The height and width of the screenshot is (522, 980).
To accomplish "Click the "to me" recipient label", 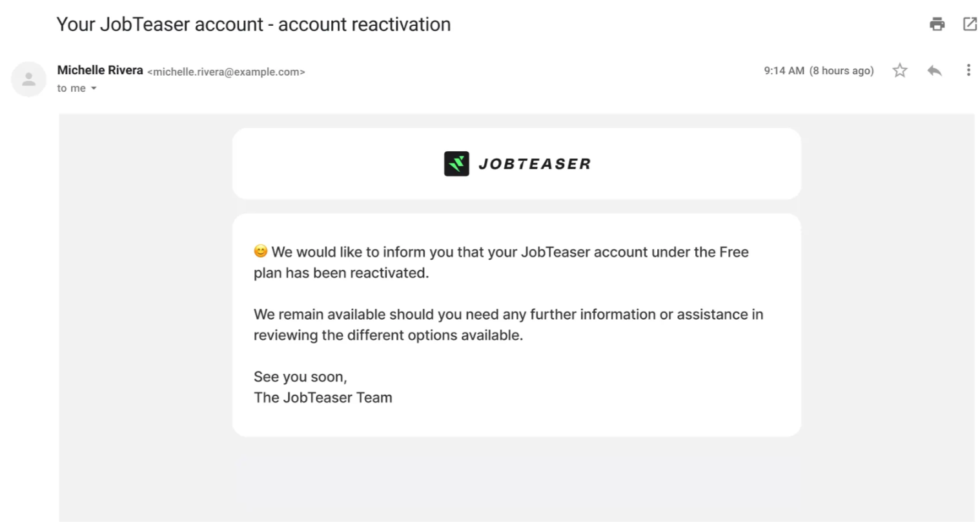I will tap(71, 89).
